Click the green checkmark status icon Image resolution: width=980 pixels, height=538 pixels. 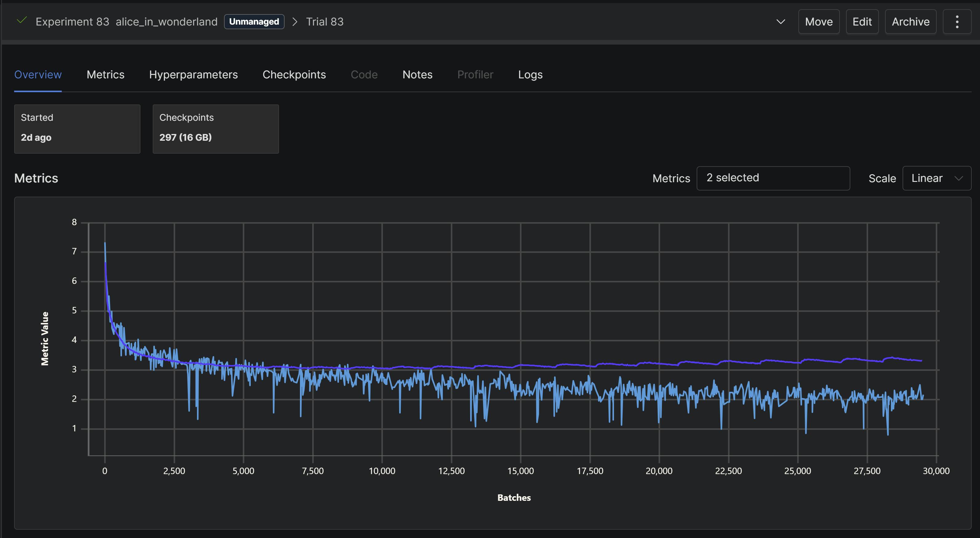click(x=22, y=21)
